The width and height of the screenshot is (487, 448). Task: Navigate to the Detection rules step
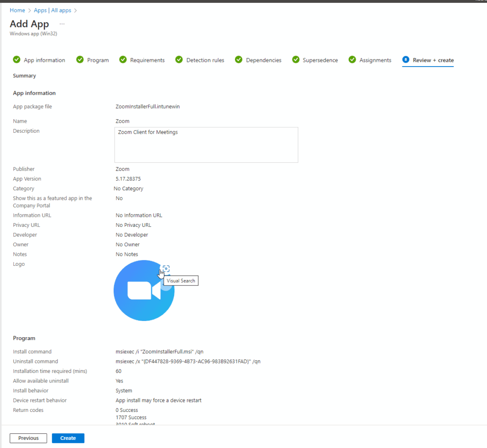(x=204, y=60)
